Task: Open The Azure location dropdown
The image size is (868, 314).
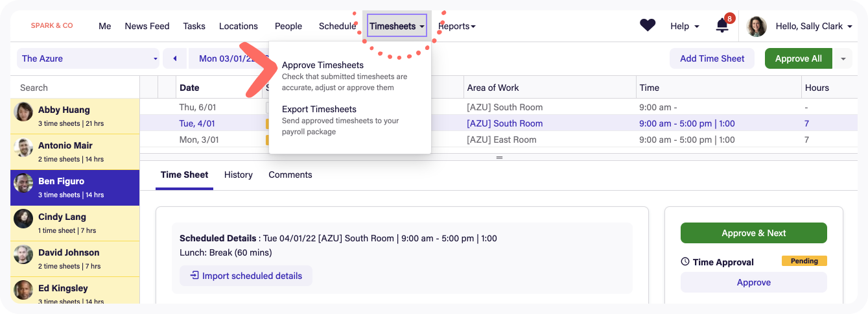Action: pyautogui.click(x=88, y=58)
